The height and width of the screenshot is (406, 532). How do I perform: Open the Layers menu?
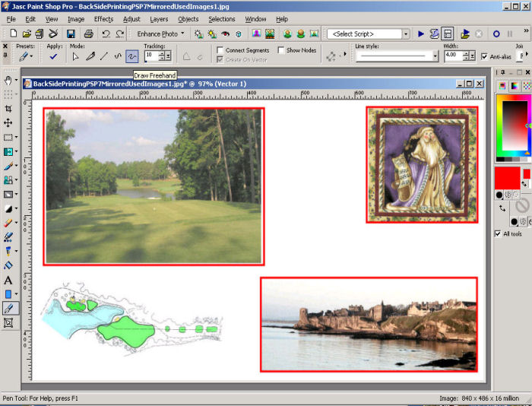coord(159,18)
